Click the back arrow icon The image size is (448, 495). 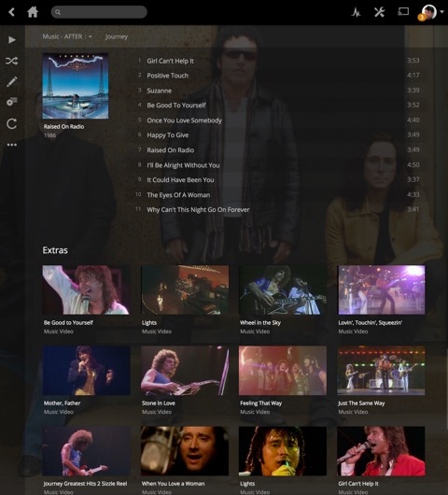(x=12, y=12)
